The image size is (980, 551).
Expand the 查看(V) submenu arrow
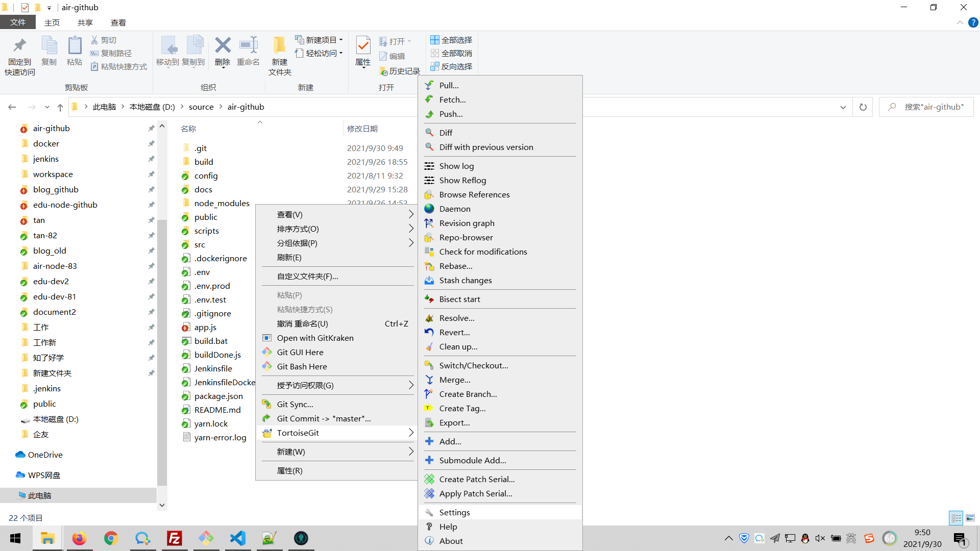(x=411, y=214)
